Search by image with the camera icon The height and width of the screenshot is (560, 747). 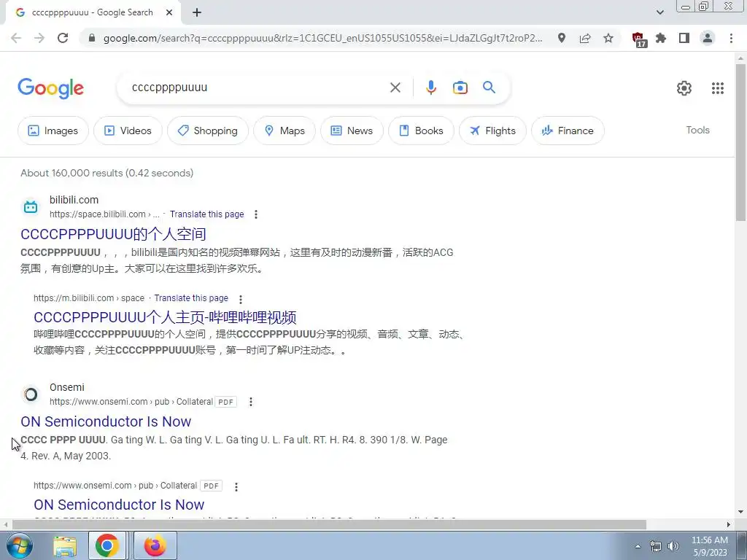(460, 87)
